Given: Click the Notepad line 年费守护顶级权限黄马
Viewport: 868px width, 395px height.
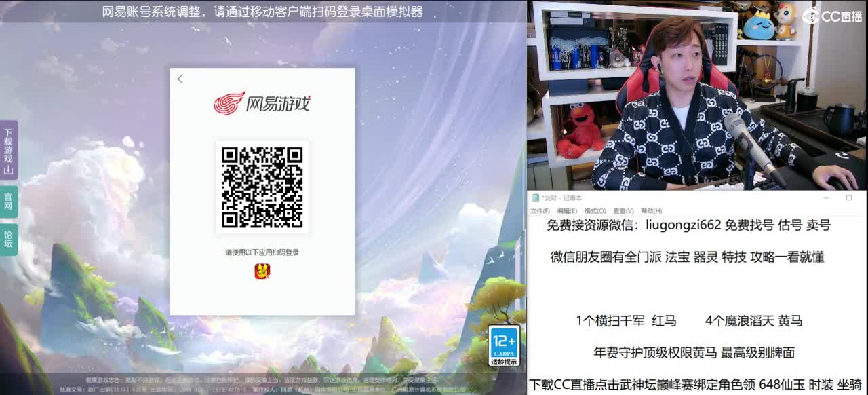Looking at the screenshot, I should point(694,353).
